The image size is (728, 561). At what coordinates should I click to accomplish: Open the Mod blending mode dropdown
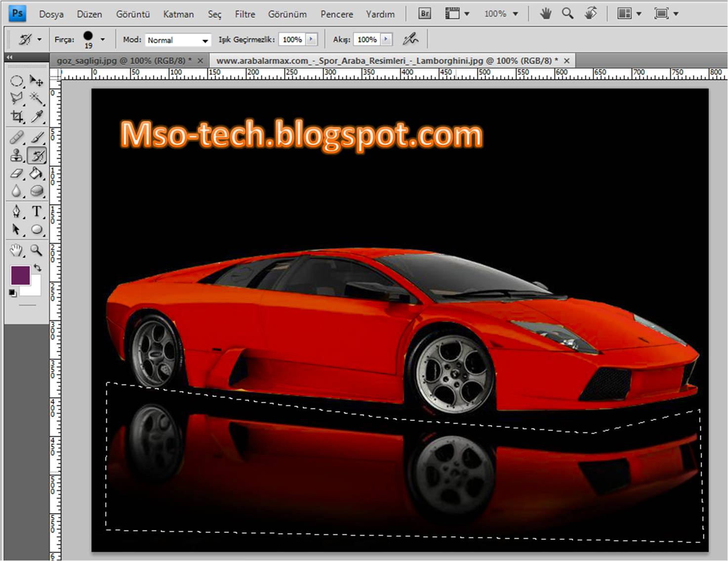point(178,40)
